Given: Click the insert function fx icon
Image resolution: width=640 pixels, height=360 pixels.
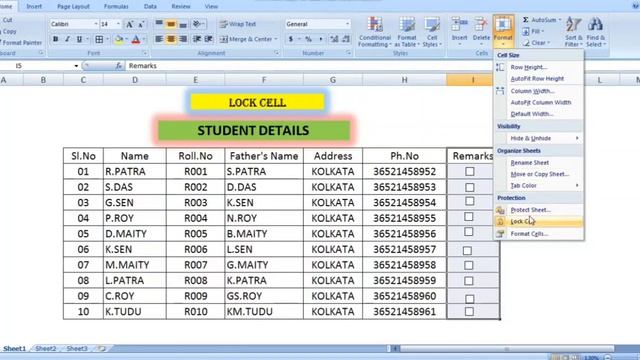Looking at the screenshot, I should (x=118, y=66).
